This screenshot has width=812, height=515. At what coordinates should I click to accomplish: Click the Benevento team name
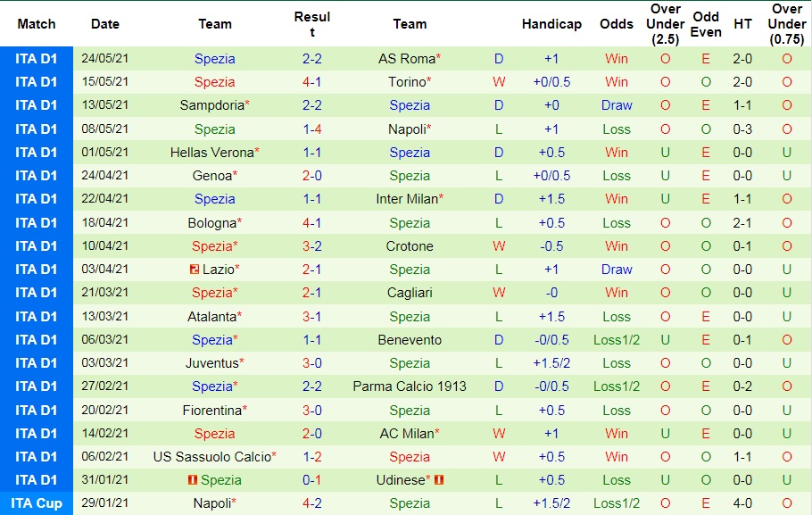pos(410,340)
